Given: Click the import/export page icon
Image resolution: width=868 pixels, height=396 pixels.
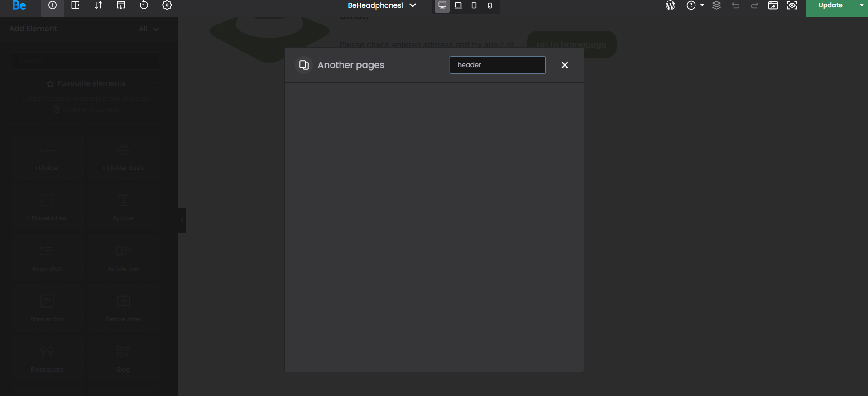Looking at the screenshot, I should (x=121, y=5).
